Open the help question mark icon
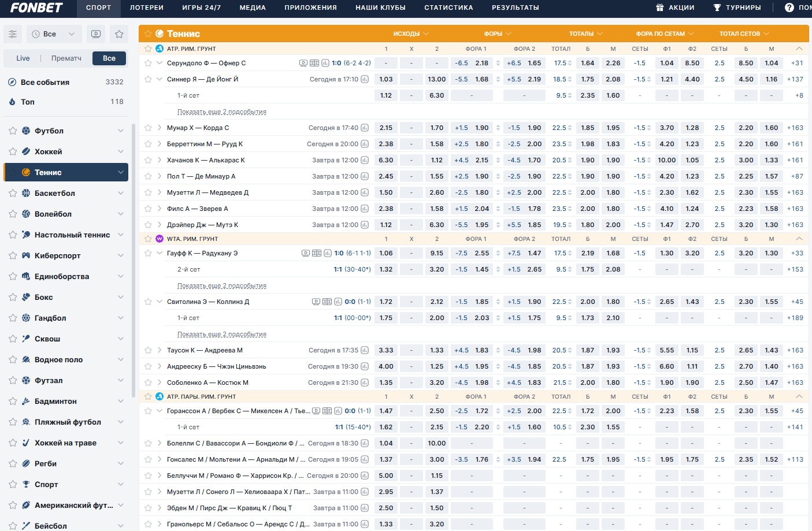 pos(789,8)
